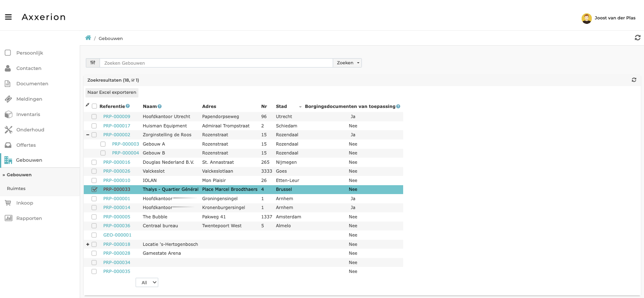Collapse the PRP-000002 Zorginstelling de Roos row
This screenshot has width=644, height=298.
88,135
